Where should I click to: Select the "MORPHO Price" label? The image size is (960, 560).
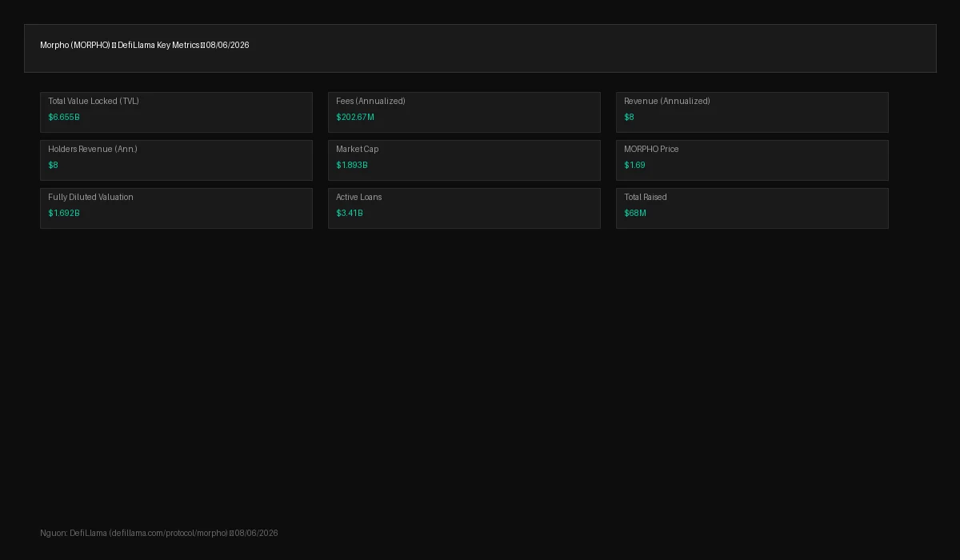pos(651,150)
